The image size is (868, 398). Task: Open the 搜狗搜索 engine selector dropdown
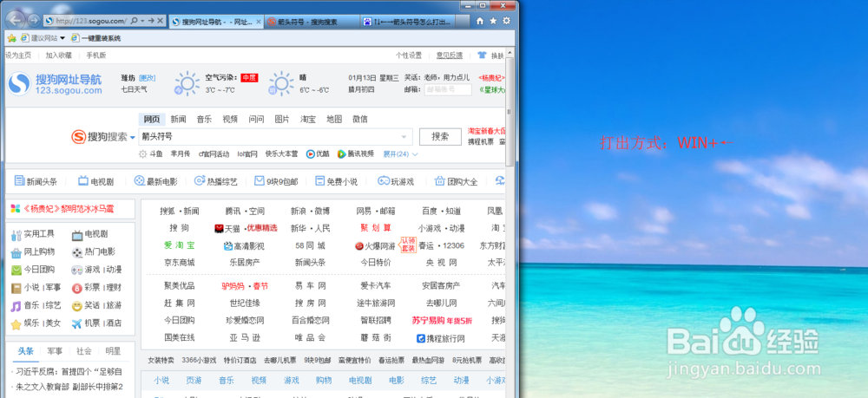pyautogui.click(x=133, y=138)
